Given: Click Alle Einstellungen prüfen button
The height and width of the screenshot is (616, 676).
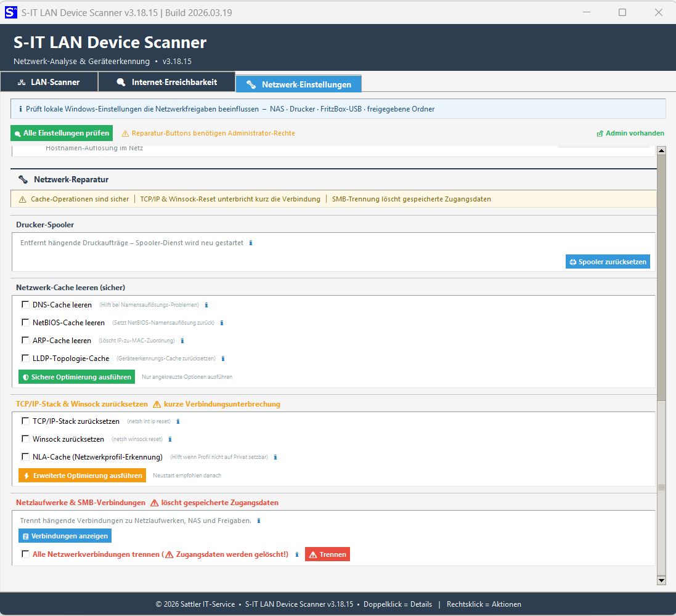Looking at the screenshot, I should (x=61, y=133).
